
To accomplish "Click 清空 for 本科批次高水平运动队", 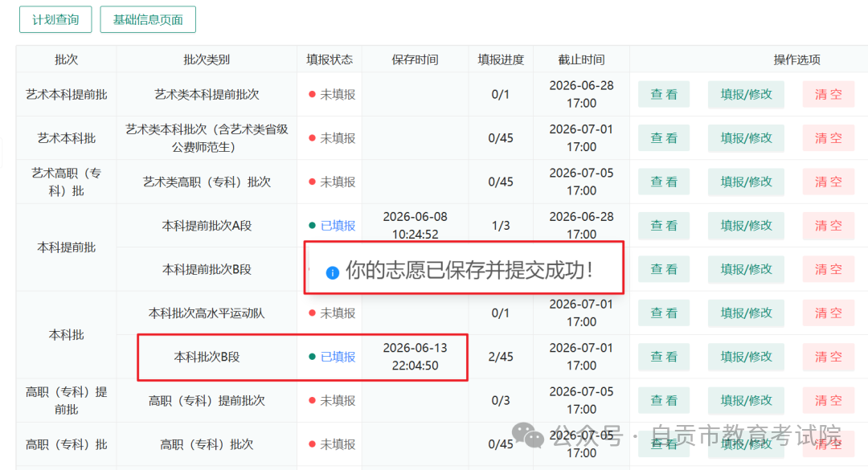I will (828, 313).
